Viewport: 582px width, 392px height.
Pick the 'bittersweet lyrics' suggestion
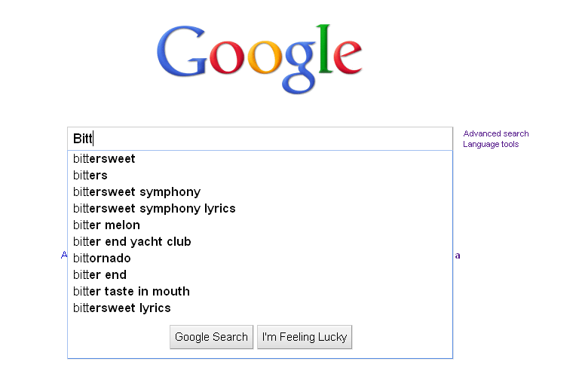coord(260,308)
